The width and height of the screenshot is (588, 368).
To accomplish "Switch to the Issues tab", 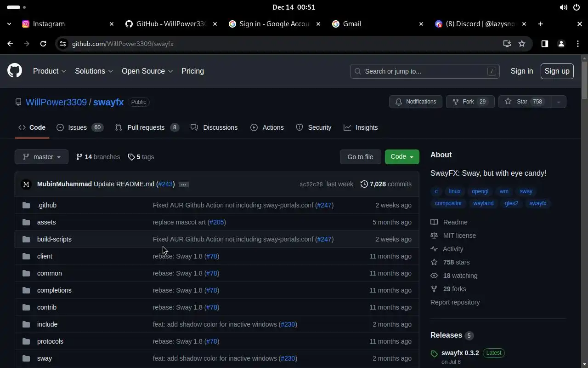I will (x=80, y=127).
